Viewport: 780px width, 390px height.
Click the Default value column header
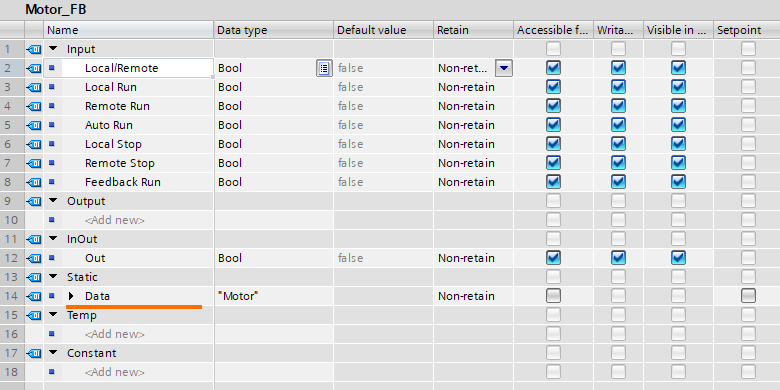384,30
